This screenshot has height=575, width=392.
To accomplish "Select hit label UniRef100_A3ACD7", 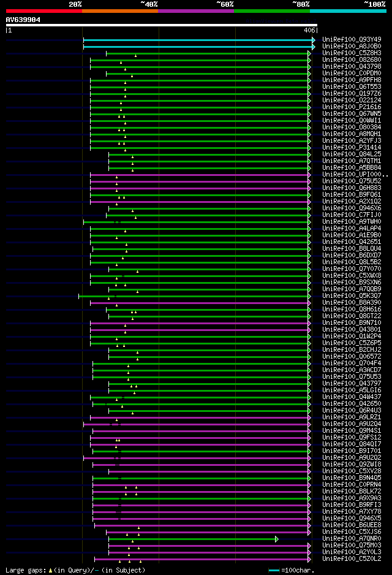I will tap(352, 370).
